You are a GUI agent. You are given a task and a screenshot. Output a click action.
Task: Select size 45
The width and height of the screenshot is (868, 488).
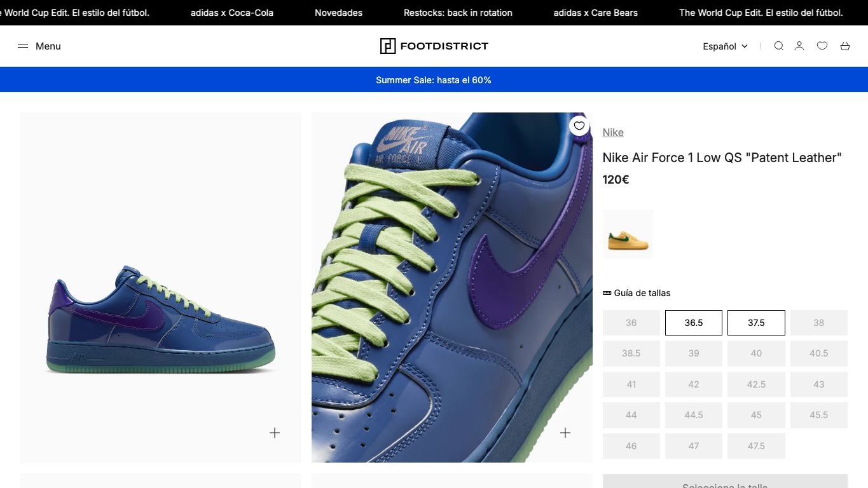[x=756, y=415]
